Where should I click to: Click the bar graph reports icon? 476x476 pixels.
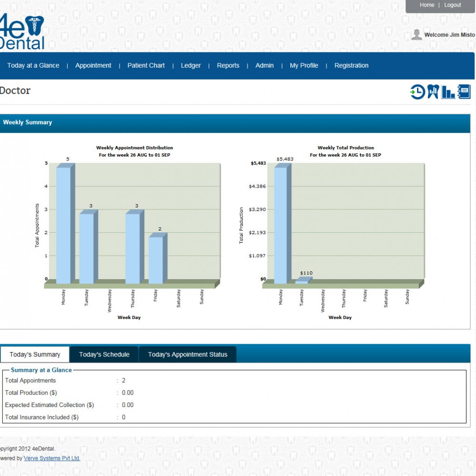[448, 92]
